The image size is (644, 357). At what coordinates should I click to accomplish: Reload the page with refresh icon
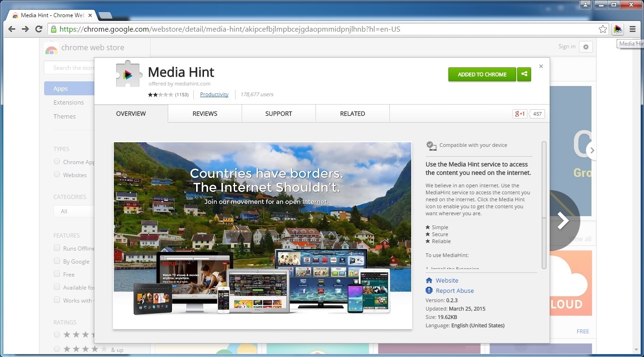[39, 29]
